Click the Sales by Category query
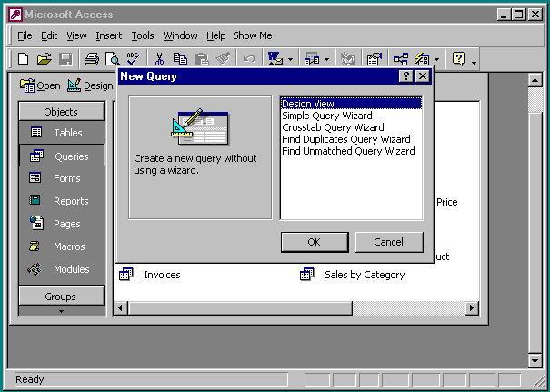This screenshot has width=550, height=392. point(364,275)
